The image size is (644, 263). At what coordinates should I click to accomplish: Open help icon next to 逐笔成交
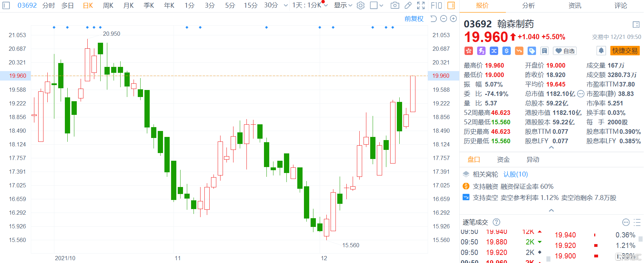pyautogui.click(x=496, y=222)
